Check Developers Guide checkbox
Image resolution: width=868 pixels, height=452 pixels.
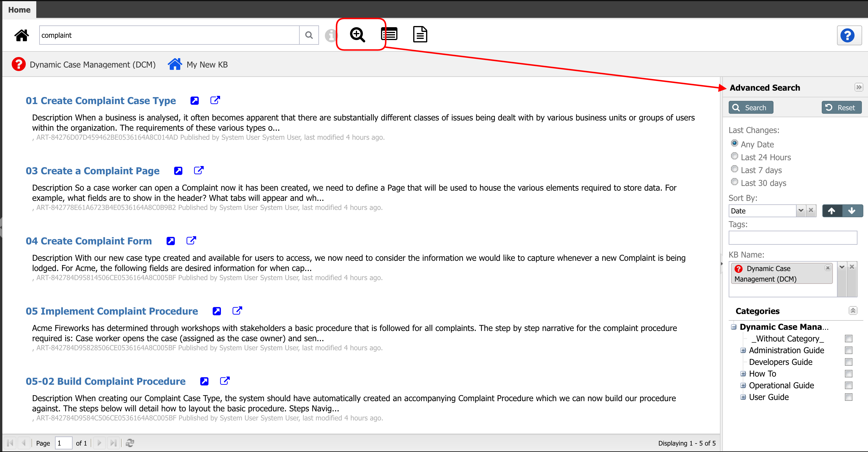[848, 362]
